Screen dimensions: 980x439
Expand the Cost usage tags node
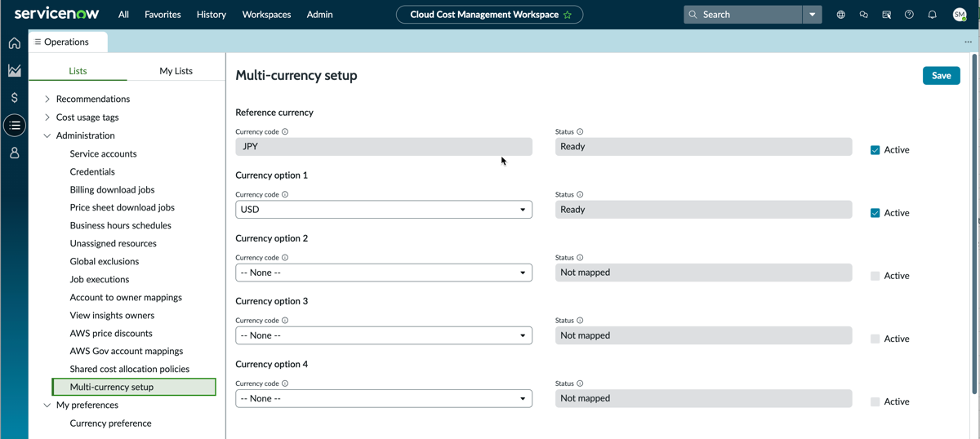coord(47,118)
